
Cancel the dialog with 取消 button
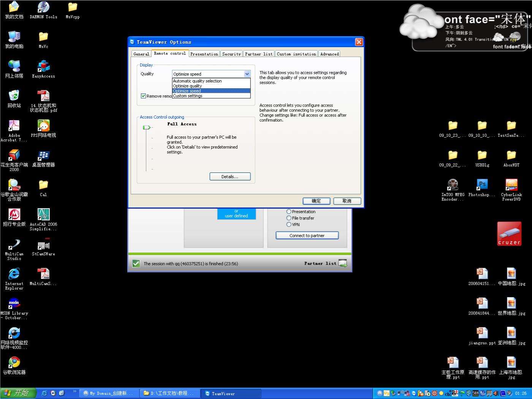[x=347, y=201]
